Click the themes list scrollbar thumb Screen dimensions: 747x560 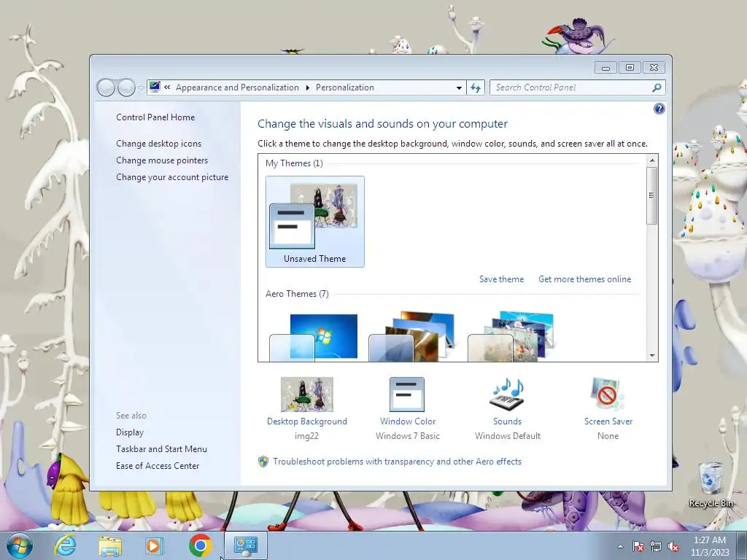(x=652, y=195)
